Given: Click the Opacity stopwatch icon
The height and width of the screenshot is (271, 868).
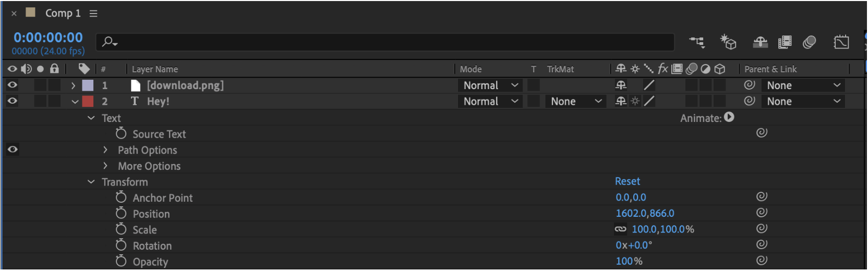Looking at the screenshot, I should [121, 261].
